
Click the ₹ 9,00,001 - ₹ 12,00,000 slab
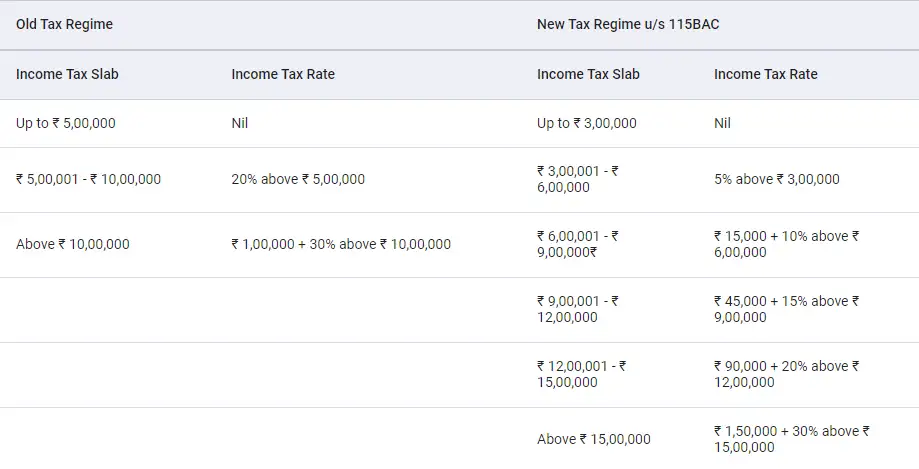578,309
